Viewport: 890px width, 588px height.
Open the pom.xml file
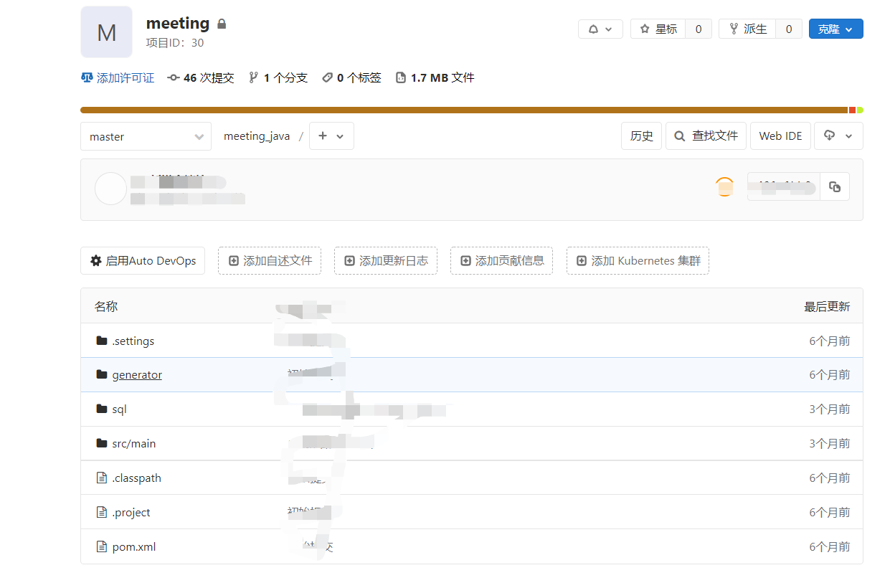[x=134, y=547]
